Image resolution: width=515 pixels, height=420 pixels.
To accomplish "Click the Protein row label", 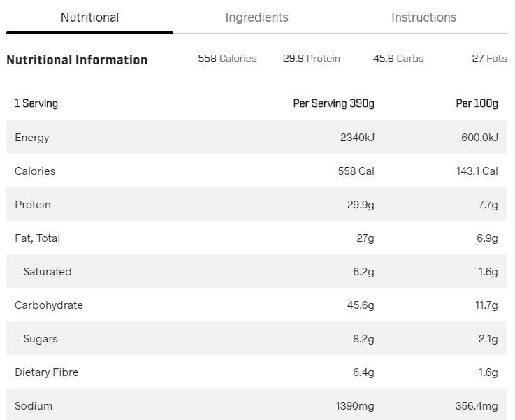I will (x=33, y=205).
